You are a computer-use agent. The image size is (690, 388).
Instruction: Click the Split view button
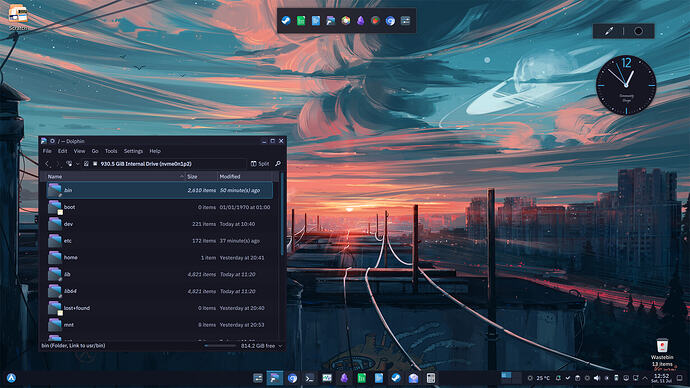(260, 164)
